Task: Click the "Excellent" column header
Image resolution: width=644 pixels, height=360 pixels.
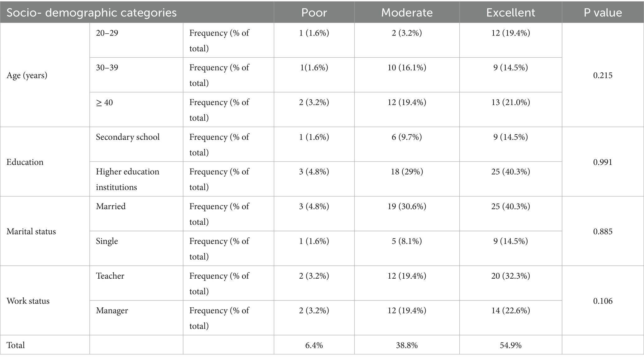Action: coord(510,12)
